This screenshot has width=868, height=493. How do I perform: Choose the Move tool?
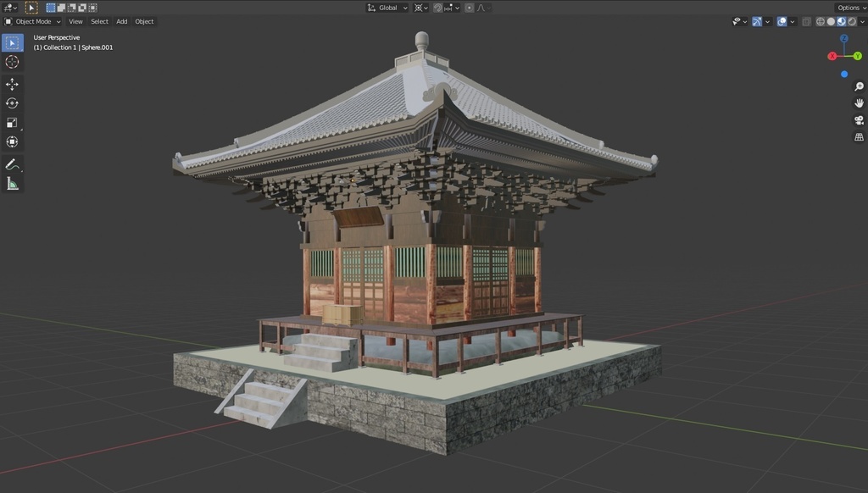(12, 84)
